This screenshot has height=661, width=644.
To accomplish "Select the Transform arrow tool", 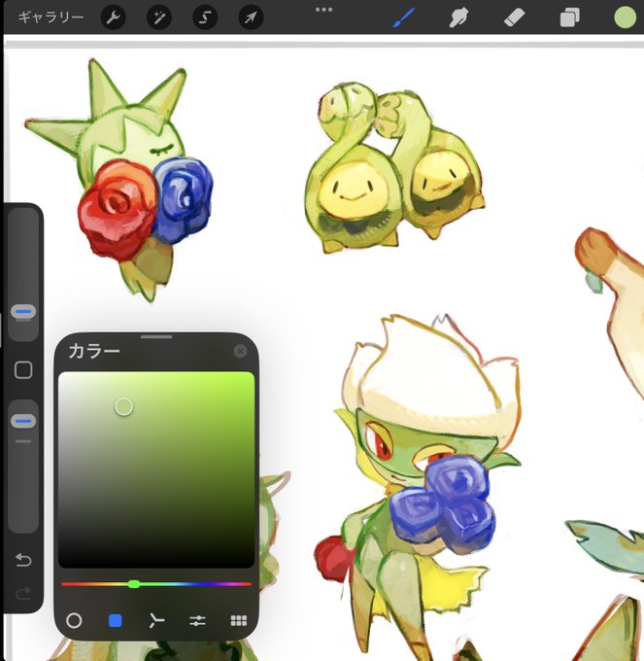I will [x=251, y=17].
